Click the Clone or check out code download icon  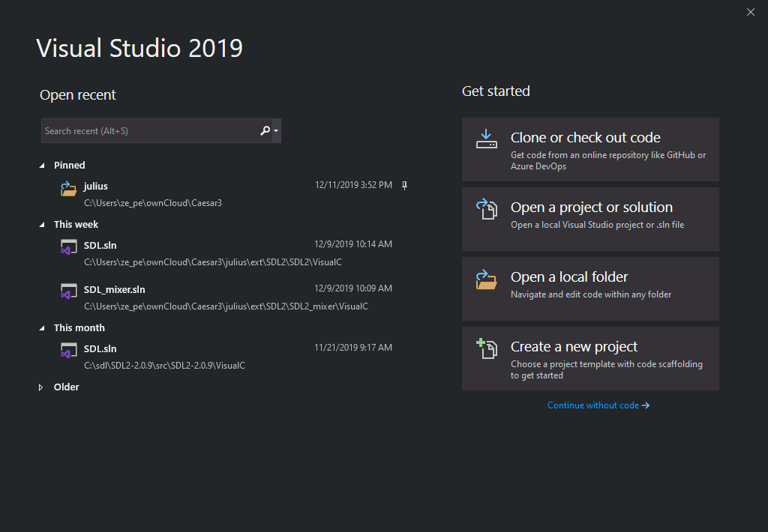coord(486,139)
